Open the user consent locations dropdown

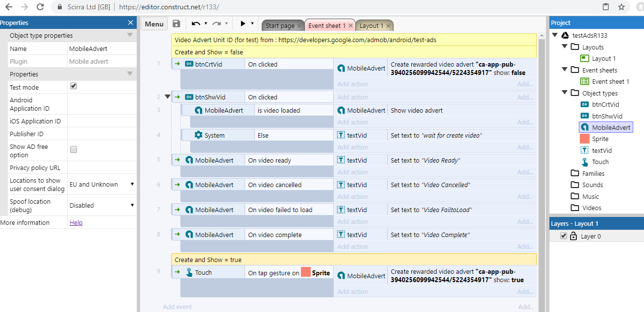click(x=102, y=184)
